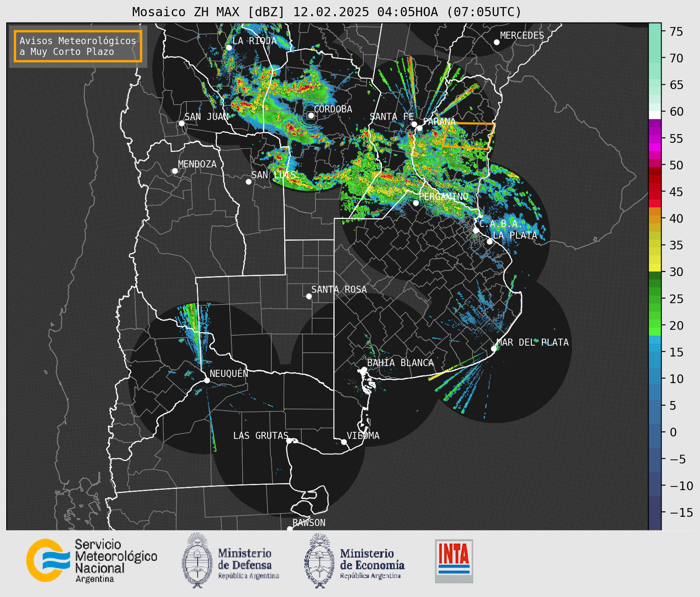Click the SANTA ROSA city marker dot
The width and height of the screenshot is (700, 597).
coord(309,296)
